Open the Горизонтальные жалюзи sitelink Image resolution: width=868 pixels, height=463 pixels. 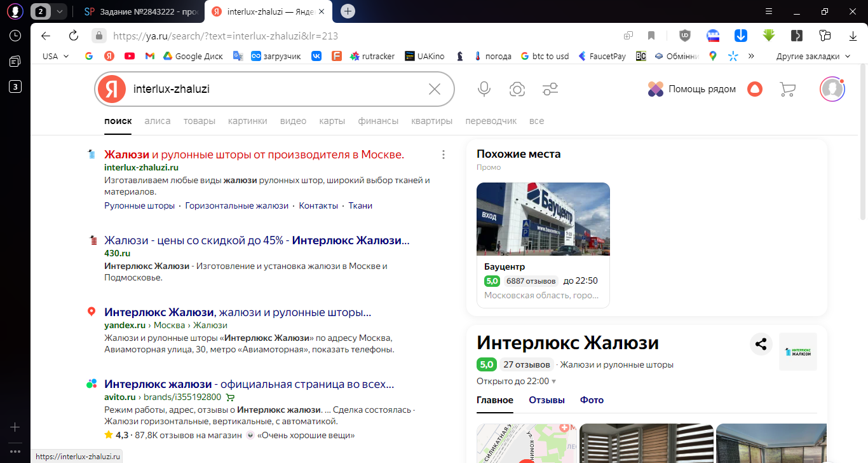tap(237, 205)
